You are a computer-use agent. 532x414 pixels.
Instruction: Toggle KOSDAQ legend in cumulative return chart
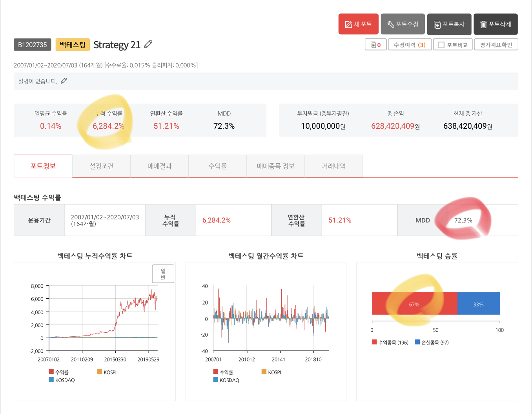[x=62, y=380]
